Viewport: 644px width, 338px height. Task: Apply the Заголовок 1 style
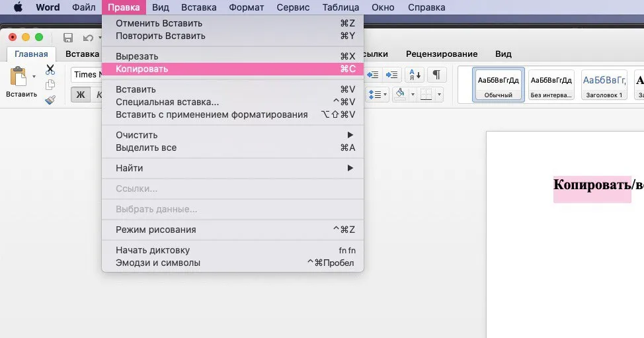pyautogui.click(x=604, y=85)
